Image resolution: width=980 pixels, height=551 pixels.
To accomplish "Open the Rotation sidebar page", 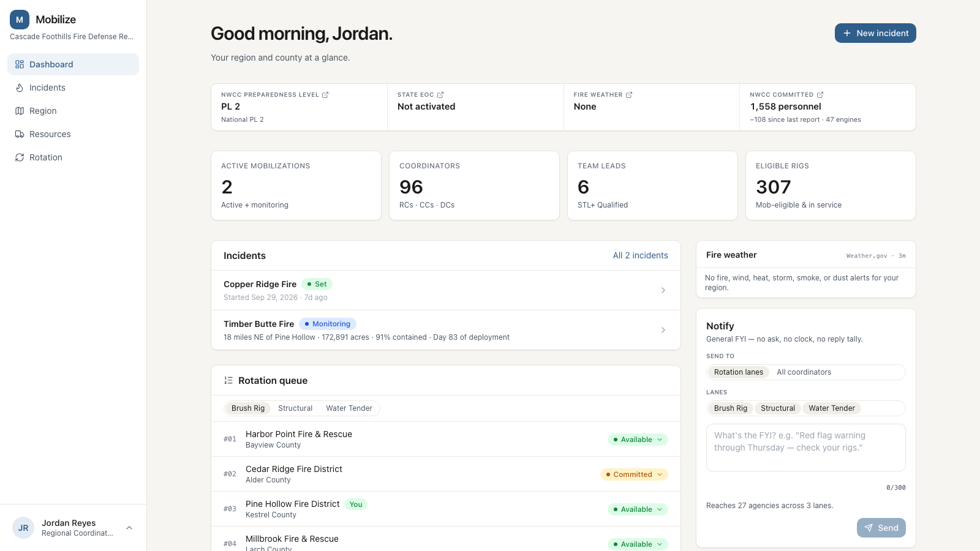I will (x=73, y=157).
